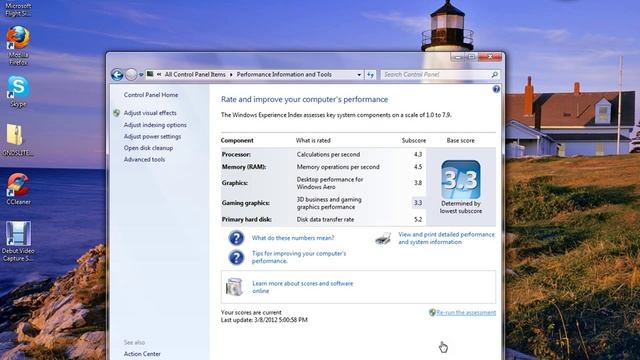
Task: Select All Control Panel Items breadcrumb
Action: coord(195,74)
